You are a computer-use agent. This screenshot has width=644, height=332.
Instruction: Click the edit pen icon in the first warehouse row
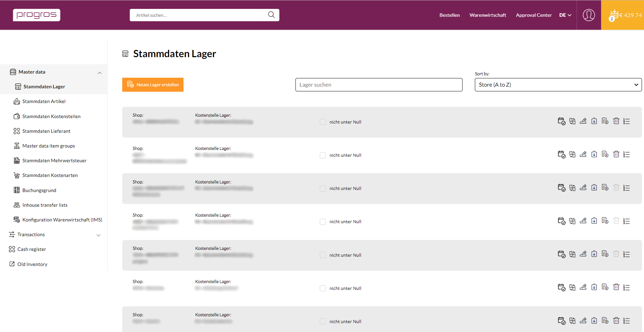[583, 121]
